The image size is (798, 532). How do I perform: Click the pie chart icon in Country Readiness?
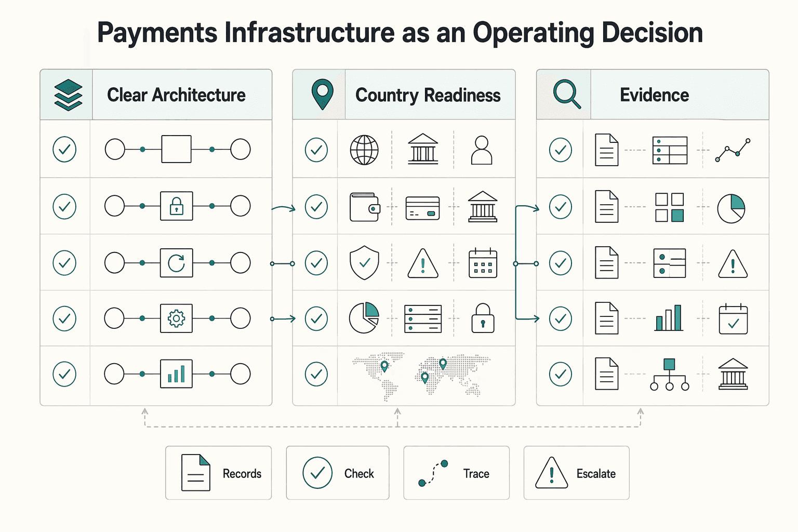[364, 318]
